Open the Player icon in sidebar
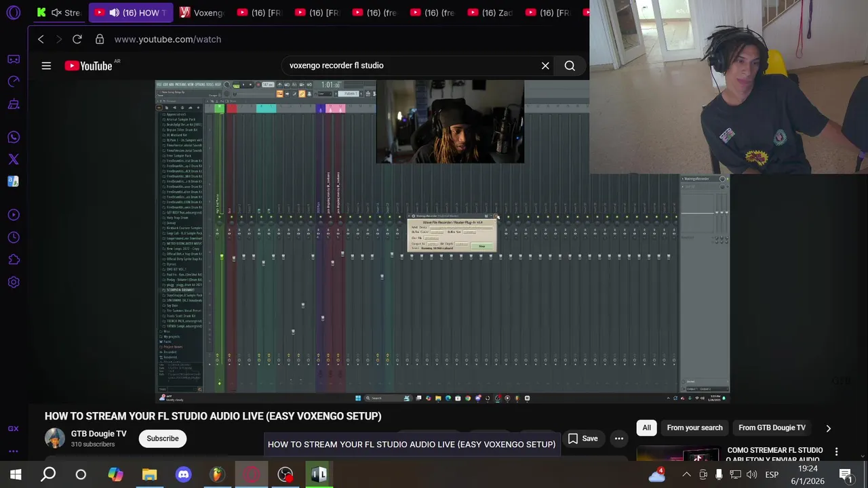This screenshot has height=488, width=868. coord(14,215)
